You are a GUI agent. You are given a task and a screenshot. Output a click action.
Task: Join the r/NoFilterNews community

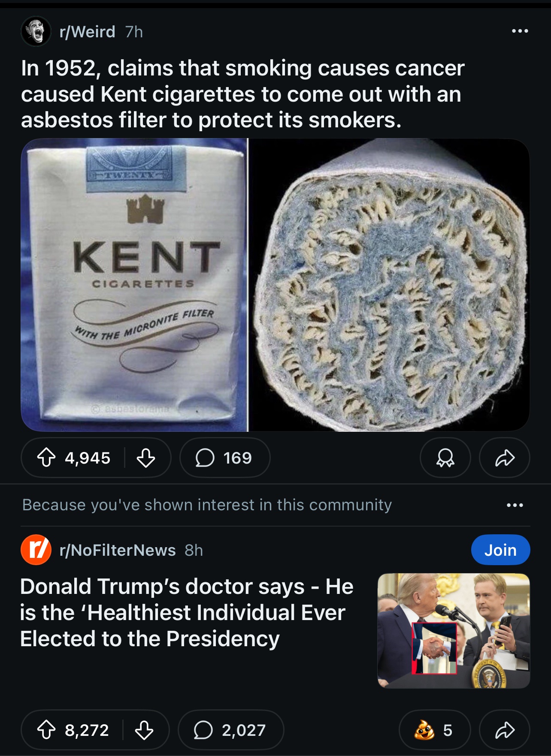pos(500,550)
